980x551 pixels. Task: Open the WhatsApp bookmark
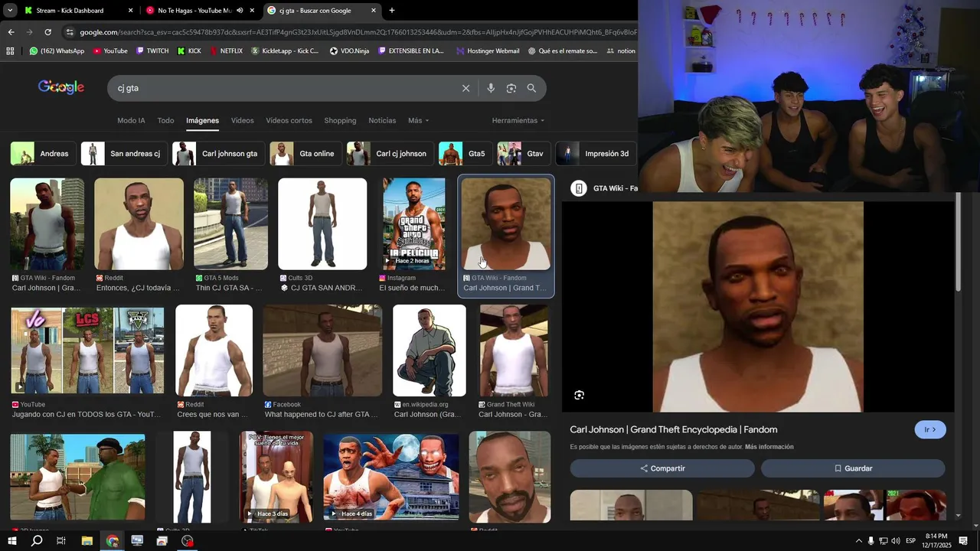(57, 51)
